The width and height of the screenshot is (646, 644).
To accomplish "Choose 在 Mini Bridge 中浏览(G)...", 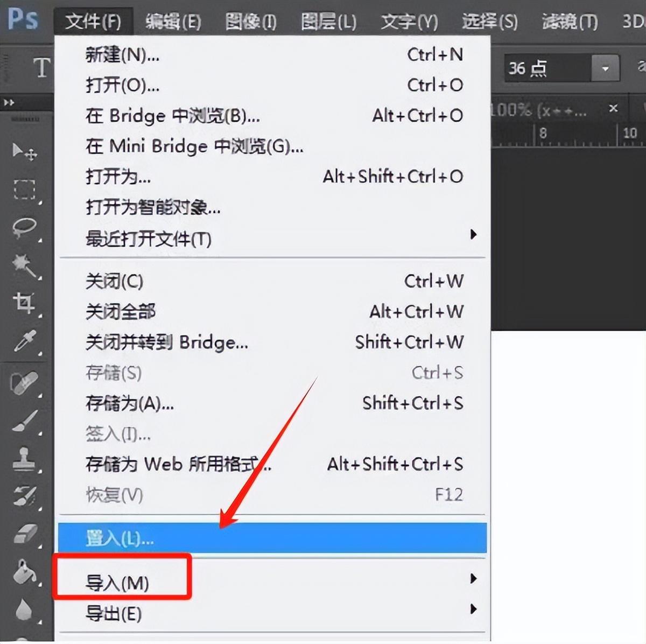I will pyautogui.click(x=273, y=146).
